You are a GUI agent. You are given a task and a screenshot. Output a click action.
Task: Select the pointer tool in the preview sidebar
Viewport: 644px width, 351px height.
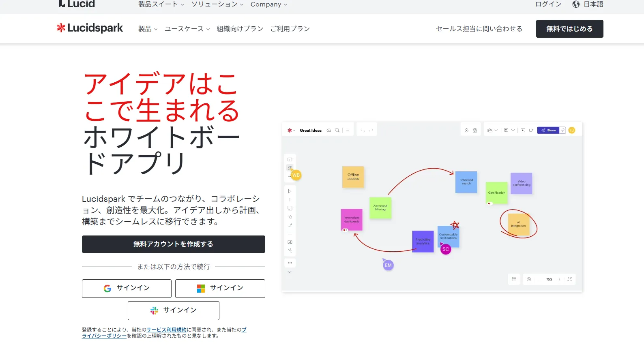coord(290,191)
